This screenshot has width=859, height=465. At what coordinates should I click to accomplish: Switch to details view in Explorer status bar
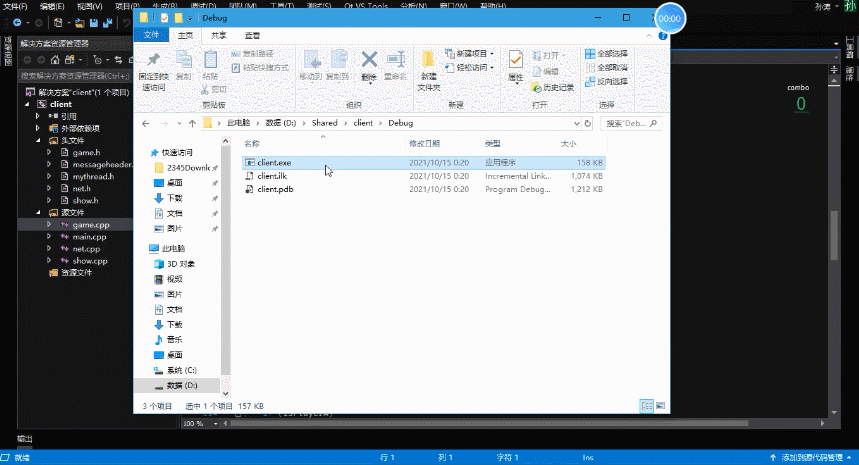646,406
